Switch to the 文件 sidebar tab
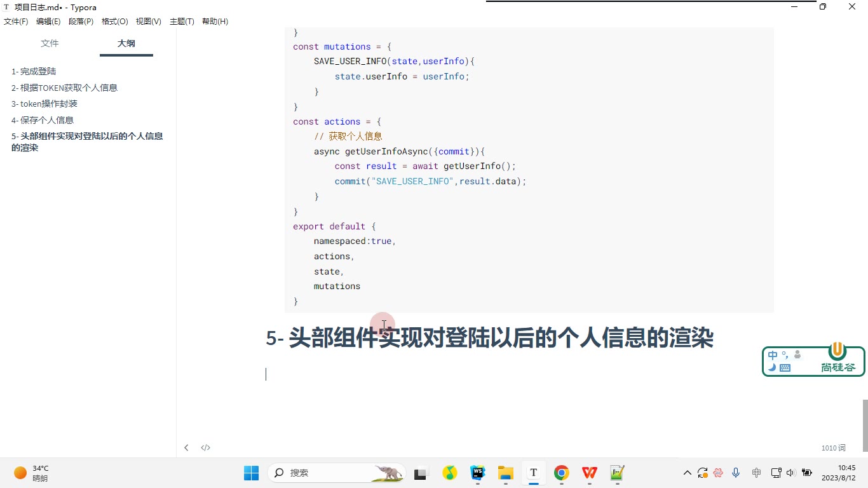Screen dimensions: 868x488 (x=50, y=43)
